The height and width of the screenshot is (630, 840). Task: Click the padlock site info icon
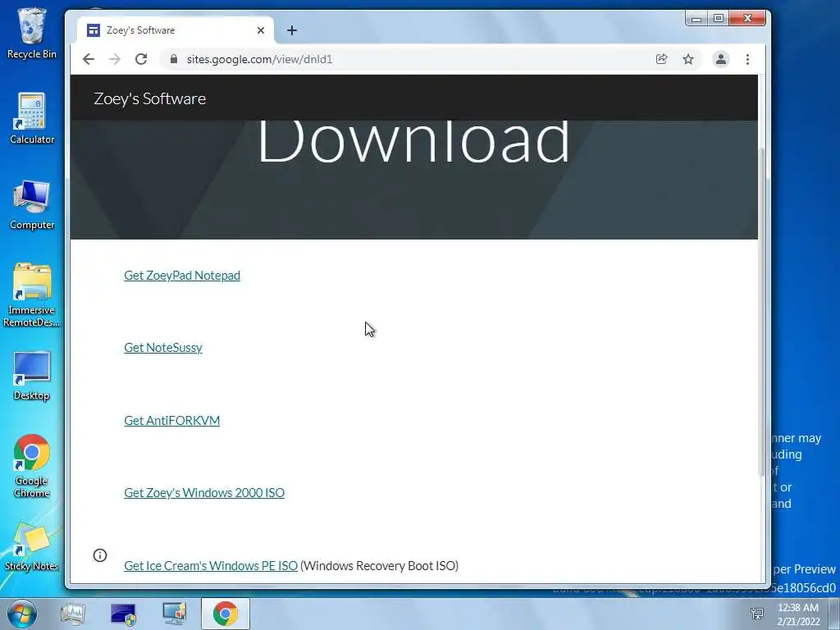(x=174, y=59)
